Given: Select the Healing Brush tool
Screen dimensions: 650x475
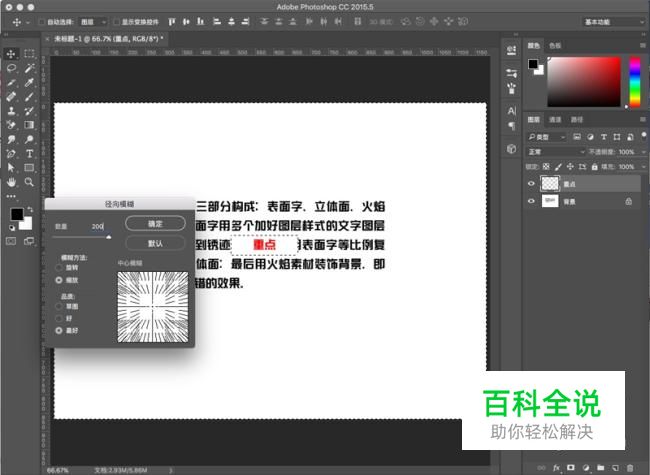Looking at the screenshot, I should click(11, 96).
